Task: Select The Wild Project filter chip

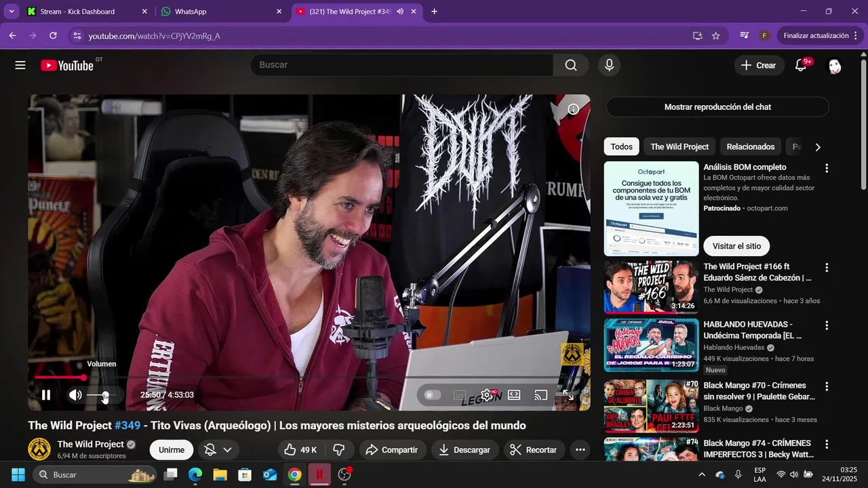Action: (x=679, y=146)
